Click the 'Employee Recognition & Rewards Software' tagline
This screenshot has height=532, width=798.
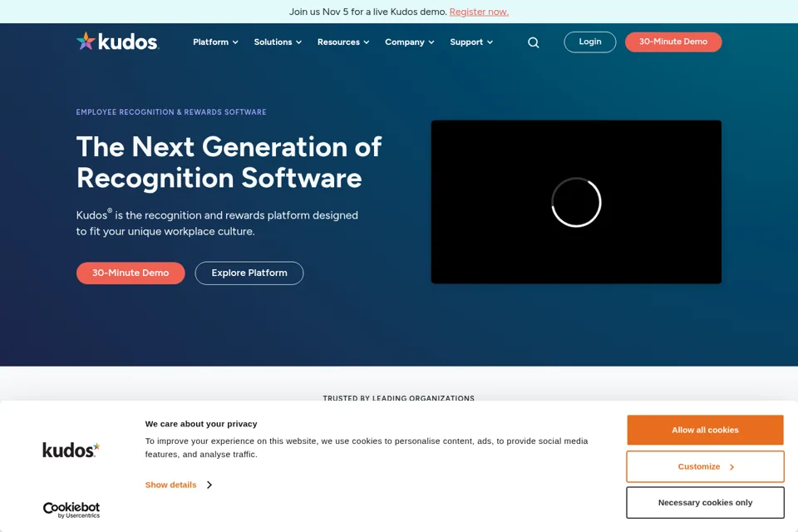click(x=171, y=112)
